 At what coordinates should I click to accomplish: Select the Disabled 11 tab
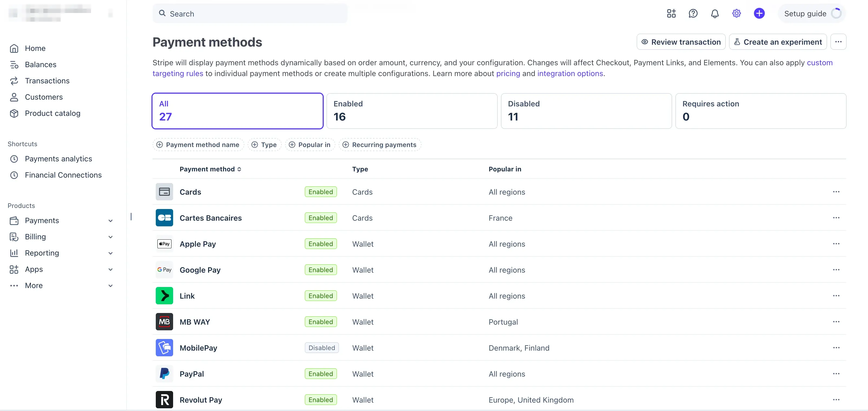click(586, 111)
